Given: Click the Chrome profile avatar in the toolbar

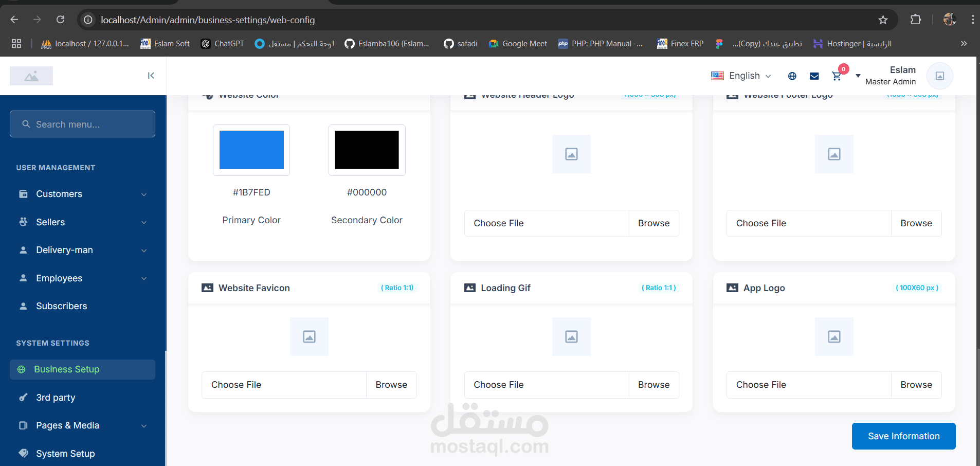Looking at the screenshot, I should [x=949, y=20].
